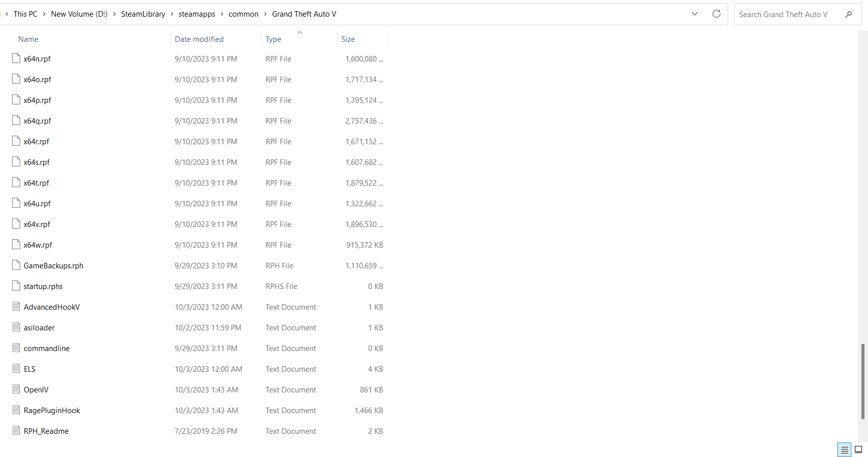868x457 pixels.
Task: Click the GameBackups.rph file icon
Action: click(16, 265)
